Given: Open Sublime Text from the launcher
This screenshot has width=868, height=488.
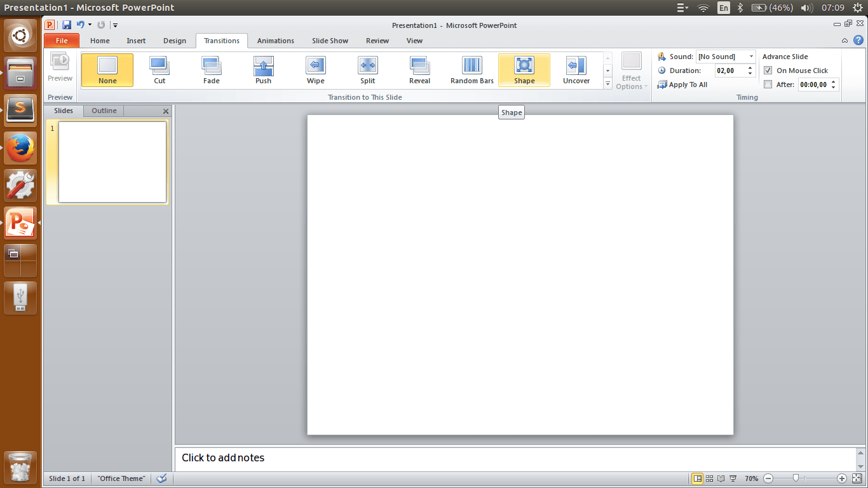Looking at the screenshot, I should tap(20, 111).
